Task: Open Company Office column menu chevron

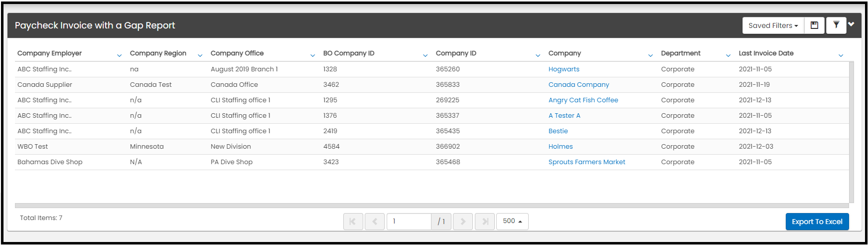Action: coord(312,55)
